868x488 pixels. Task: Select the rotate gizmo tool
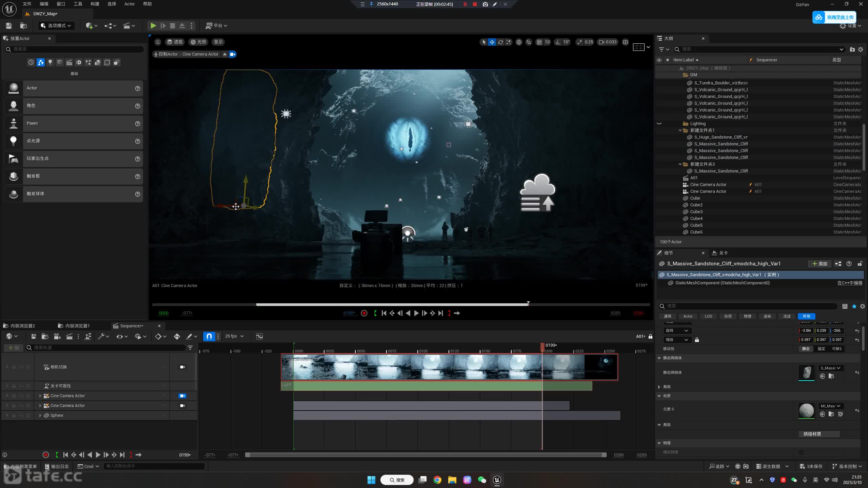coord(500,42)
